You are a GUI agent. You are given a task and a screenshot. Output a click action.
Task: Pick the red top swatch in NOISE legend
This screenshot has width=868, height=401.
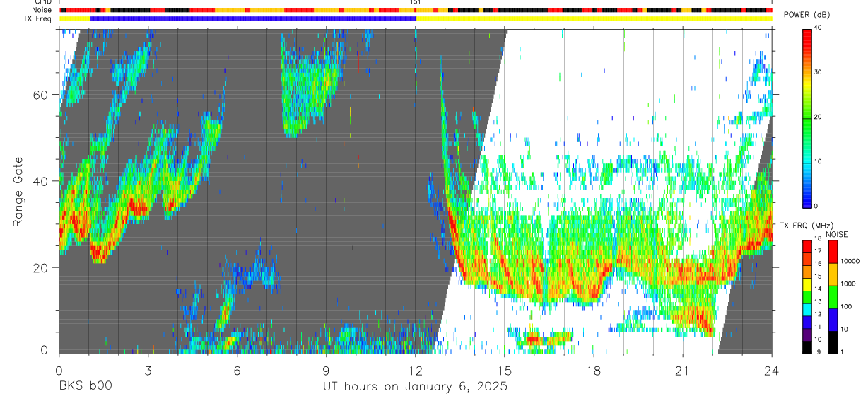pos(833,252)
